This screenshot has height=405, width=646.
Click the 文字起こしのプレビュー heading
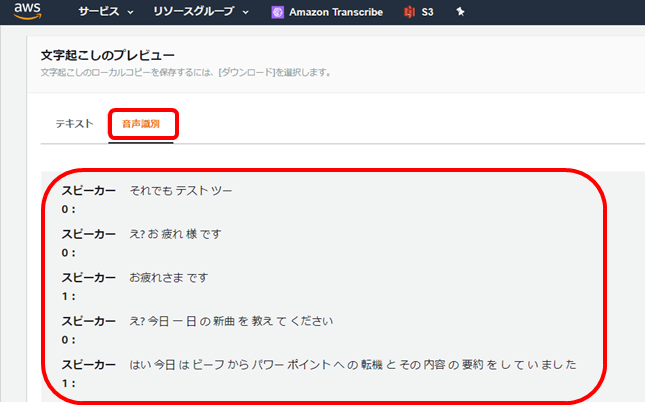(x=108, y=55)
